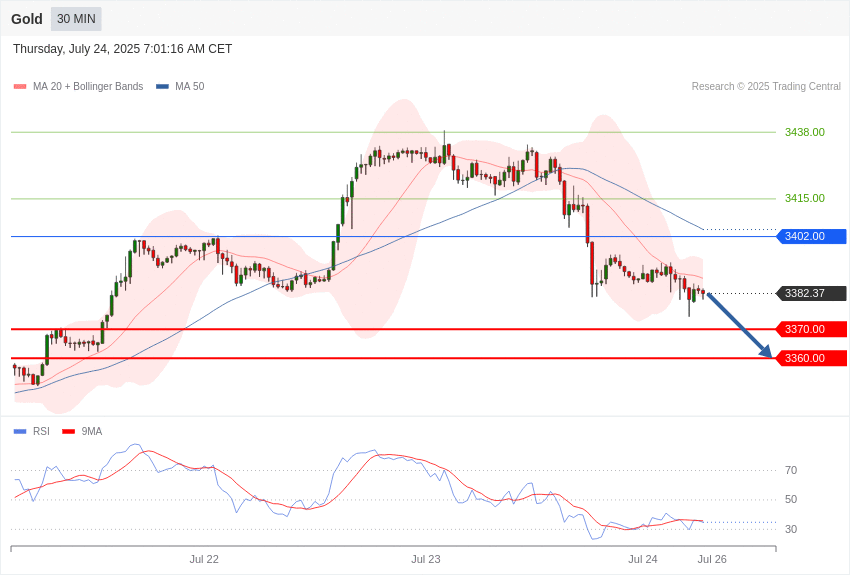Viewport: 850px width, 576px height.
Task: Click the pink MA 20 legend swatch
Action: 20,86
